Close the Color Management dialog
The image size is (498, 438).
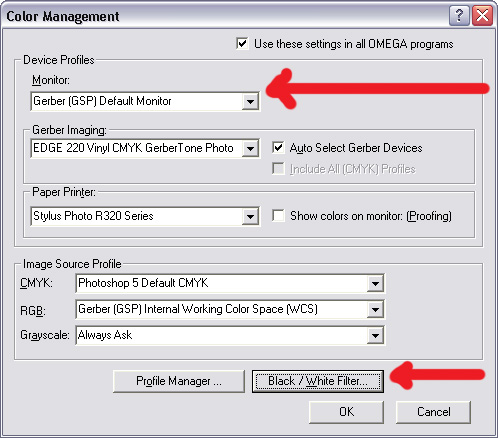(x=483, y=16)
